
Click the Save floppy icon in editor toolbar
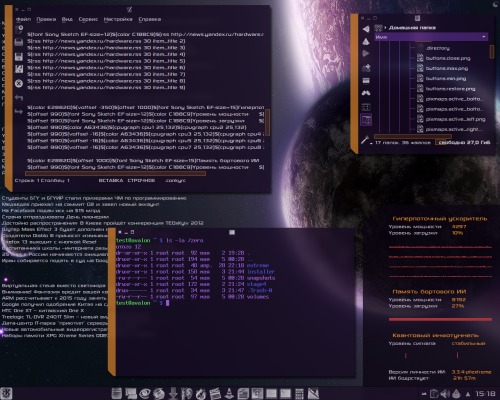pos(19,56)
